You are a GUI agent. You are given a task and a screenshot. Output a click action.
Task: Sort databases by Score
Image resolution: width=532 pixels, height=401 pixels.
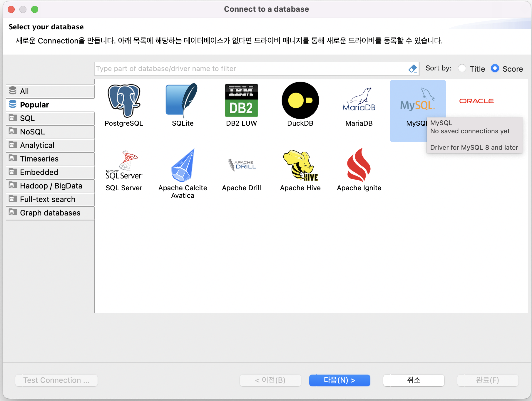(x=495, y=68)
